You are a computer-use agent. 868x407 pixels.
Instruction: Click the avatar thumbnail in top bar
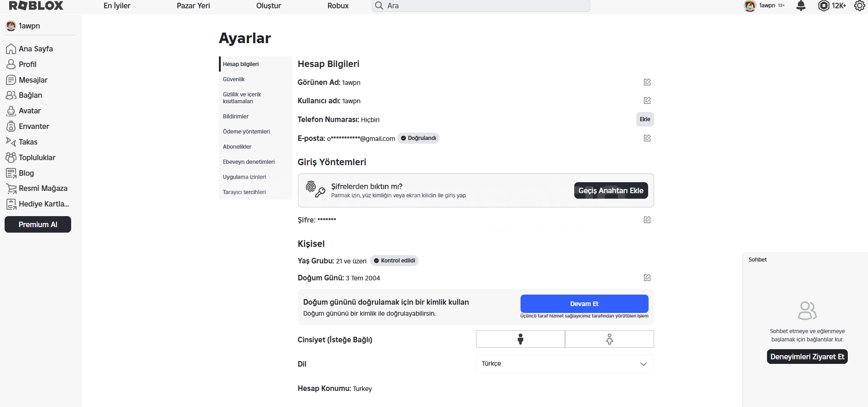point(750,6)
